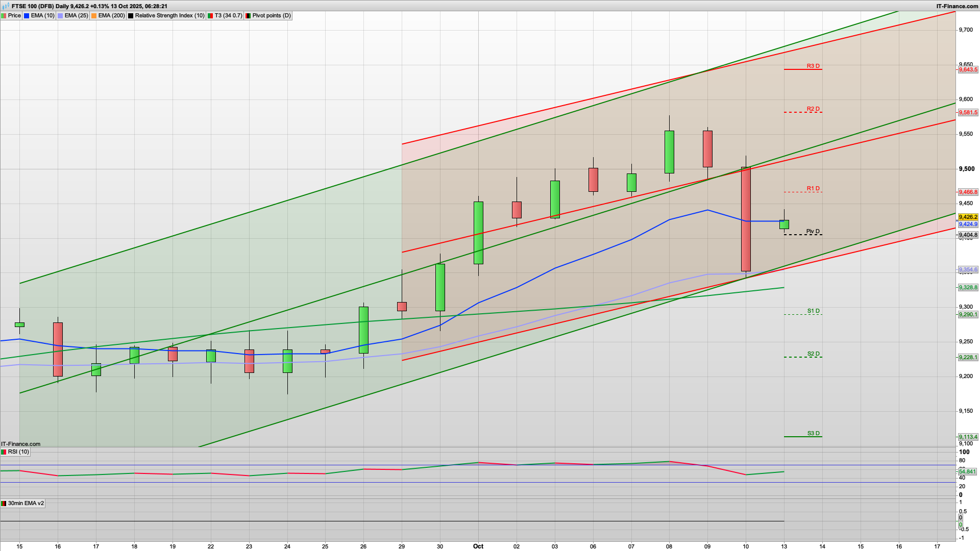The width and height of the screenshot is (980, 551).
Task: Click the Piv D pivot label
Action: [813, 232]
